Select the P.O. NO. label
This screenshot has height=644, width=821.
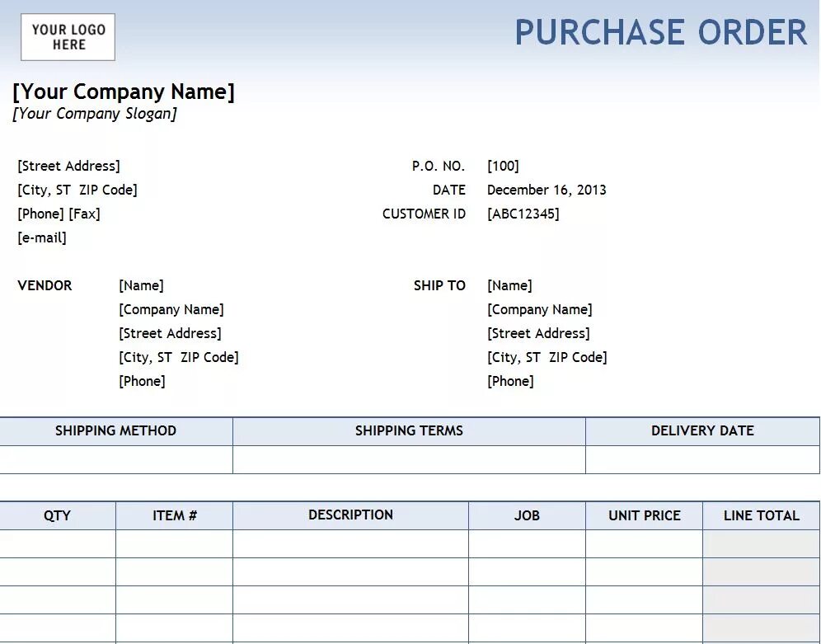(x=439, y=166)
